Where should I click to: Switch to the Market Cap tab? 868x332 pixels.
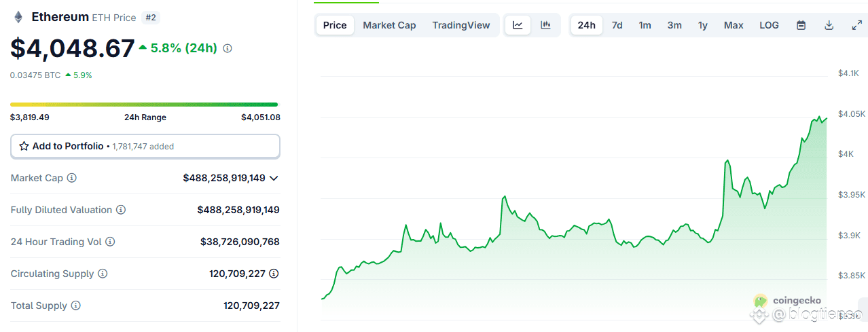pyautogui.click(x=389, y=25)
